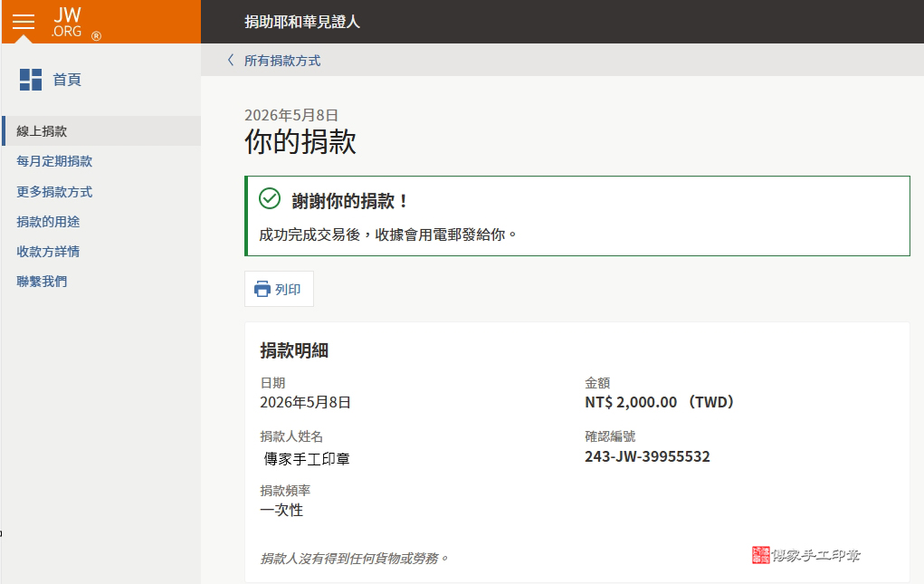Click the 列印 print button
Viewport: 924px width, 584px height.
(x=279, y=289)
